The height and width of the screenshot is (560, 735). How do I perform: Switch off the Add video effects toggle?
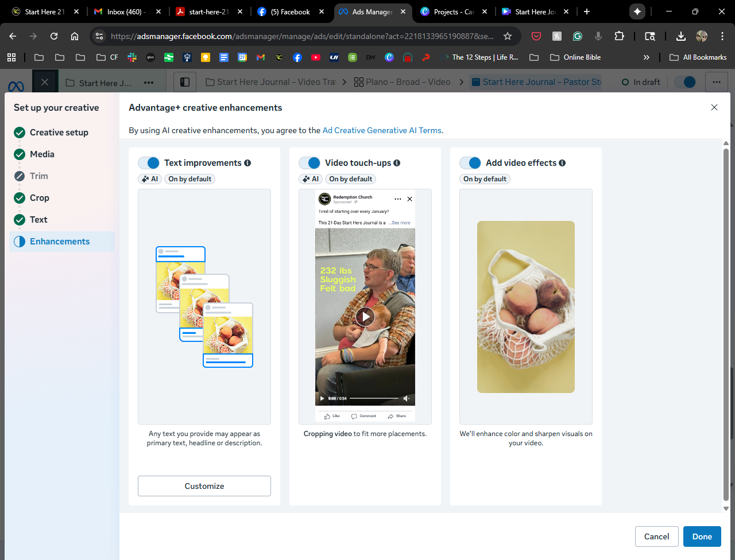pos(470,163)
